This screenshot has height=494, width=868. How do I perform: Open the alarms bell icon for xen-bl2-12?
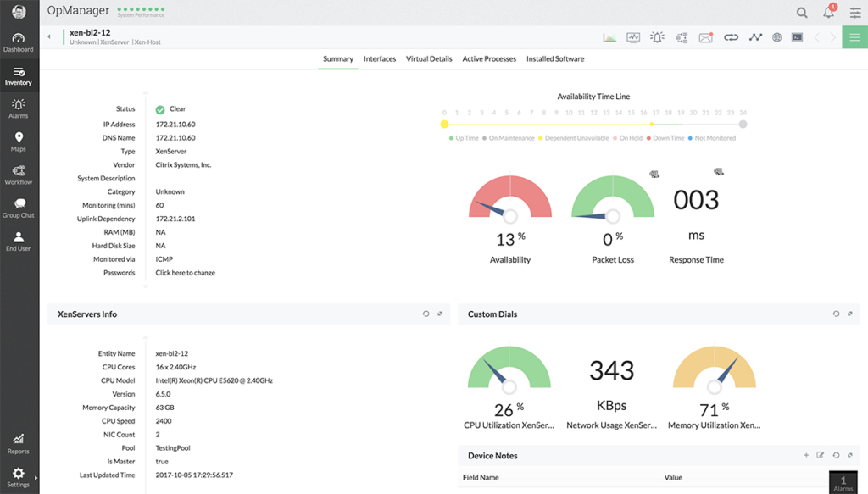click(657, 37)
